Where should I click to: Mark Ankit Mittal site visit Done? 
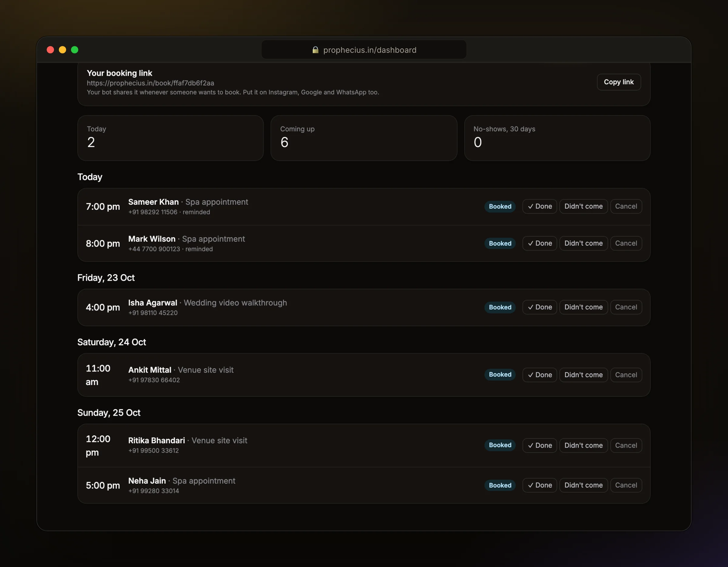(539, 375)
